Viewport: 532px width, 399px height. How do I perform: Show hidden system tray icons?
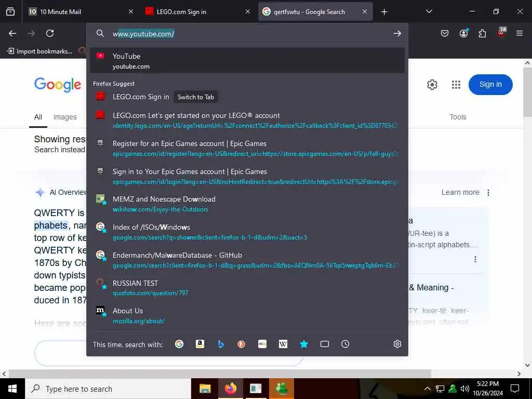[428, 389]
